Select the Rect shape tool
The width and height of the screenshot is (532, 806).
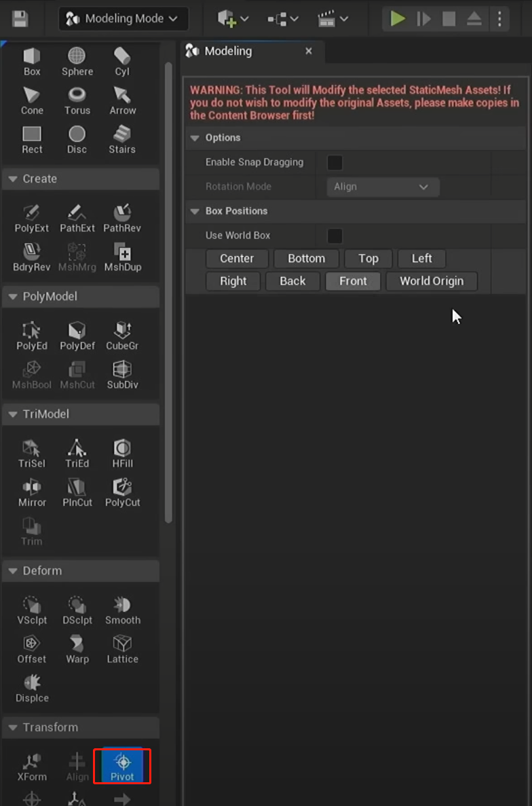point(32,140)
